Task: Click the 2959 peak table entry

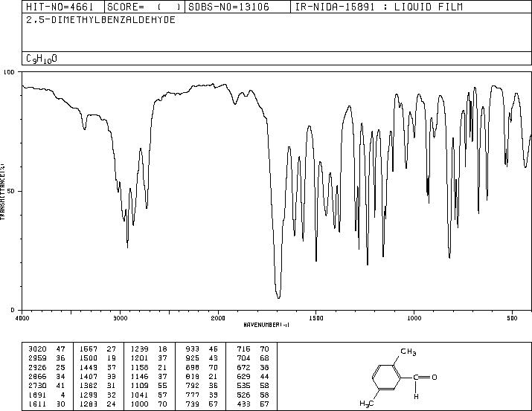Action: [46, 357]
